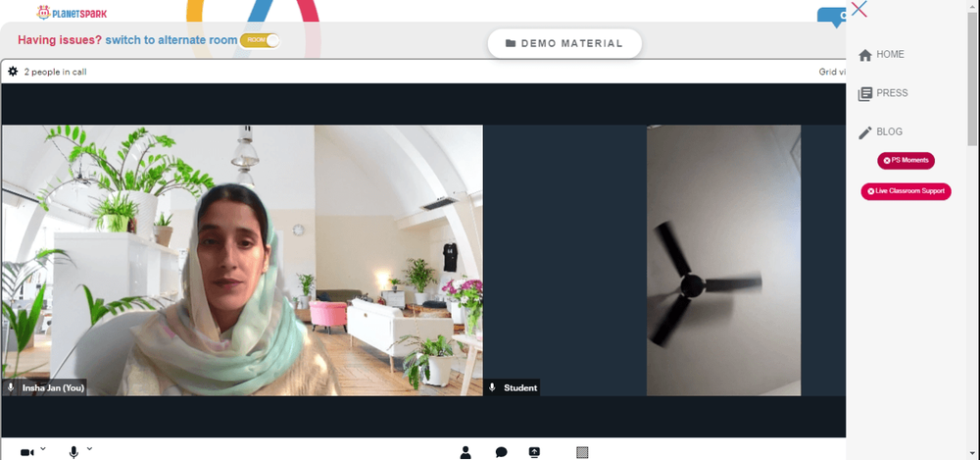Viewport: 980px width, 460px height.
Task: Start screen sharing
Action: tap(534, 452)
